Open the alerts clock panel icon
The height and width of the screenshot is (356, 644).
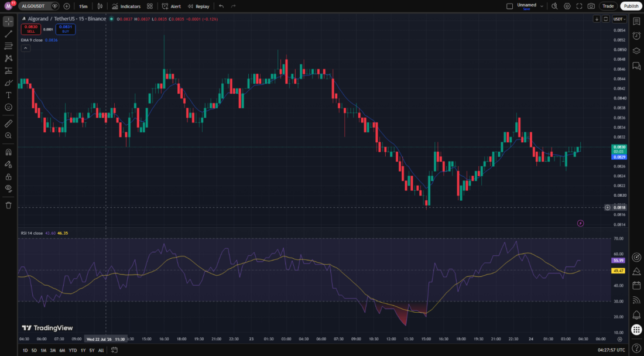(x=636, y=36)
